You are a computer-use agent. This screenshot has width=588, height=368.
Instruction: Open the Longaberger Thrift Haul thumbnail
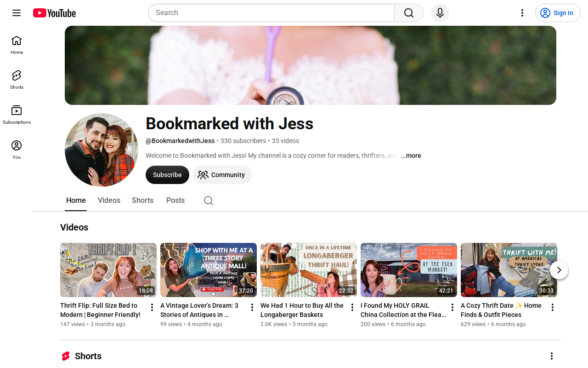(x=309, y=270)
